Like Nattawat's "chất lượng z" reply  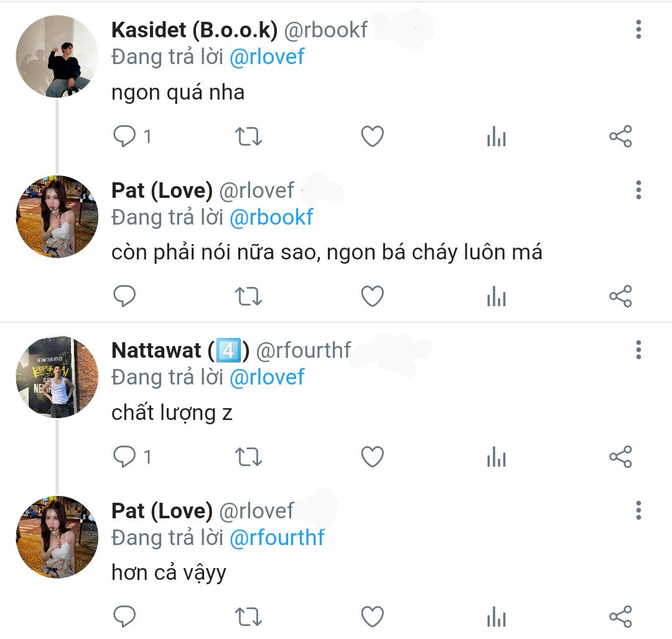[x=372, y=457]
